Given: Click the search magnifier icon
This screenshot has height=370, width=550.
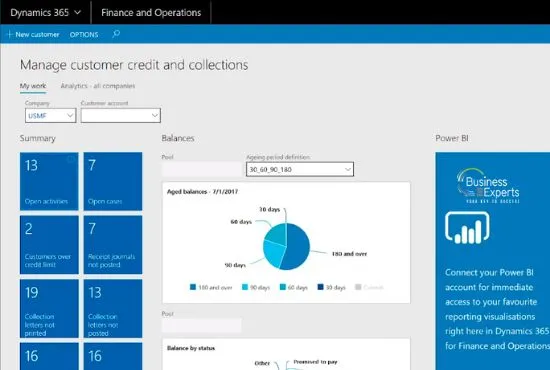Looking at the screenshot, I should [x=116, y=34].
